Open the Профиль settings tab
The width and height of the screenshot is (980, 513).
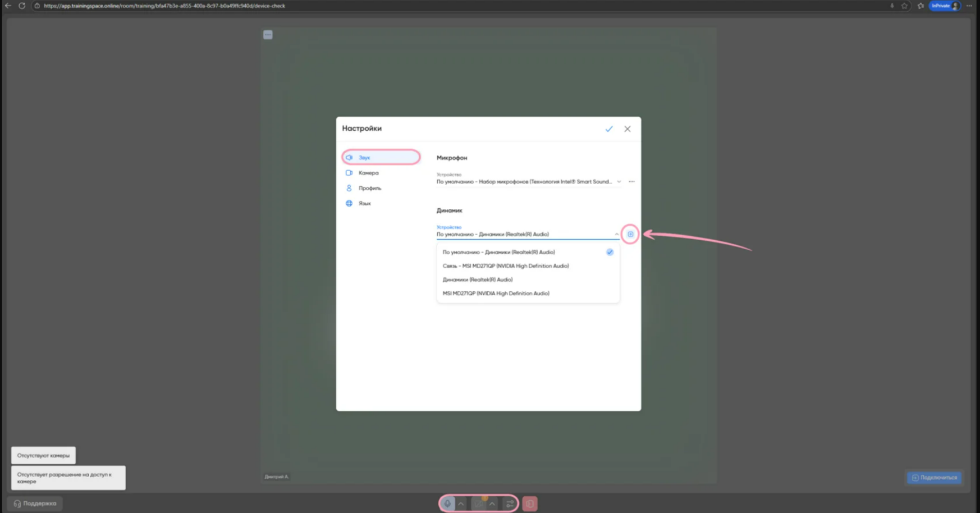tap(369, 188)
